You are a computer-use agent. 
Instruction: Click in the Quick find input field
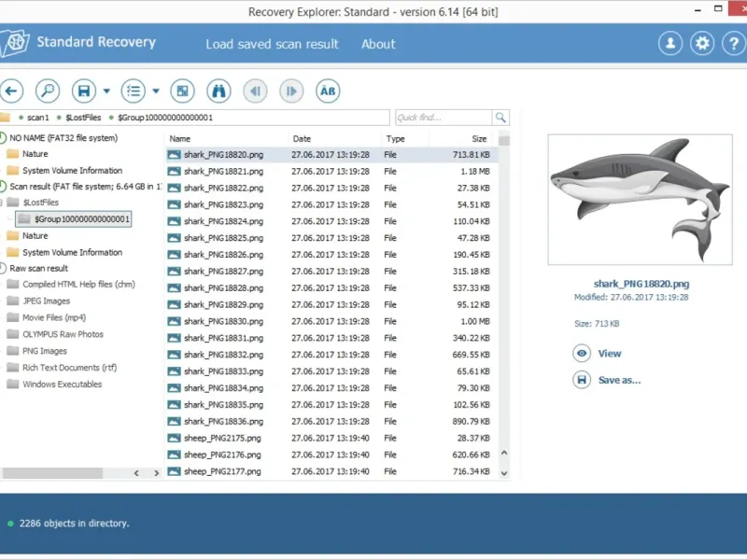[443, 118]
